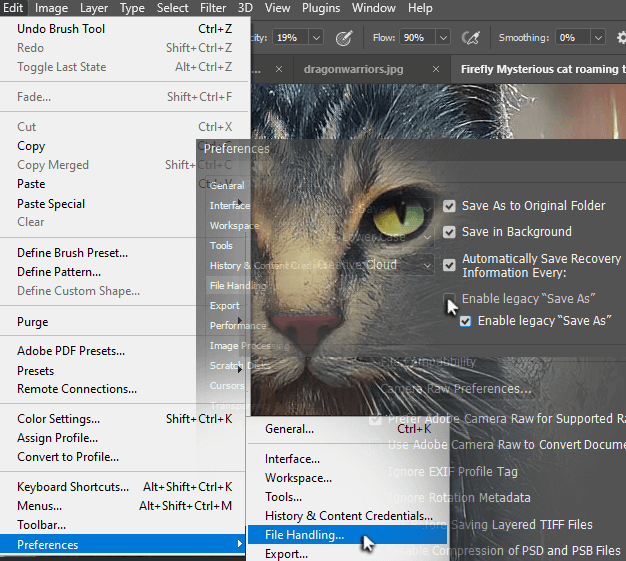The height and width of the screenshot is (561, 626).
Task: Enable Save As to Original Folder checkbox
Action: (449, 206)
